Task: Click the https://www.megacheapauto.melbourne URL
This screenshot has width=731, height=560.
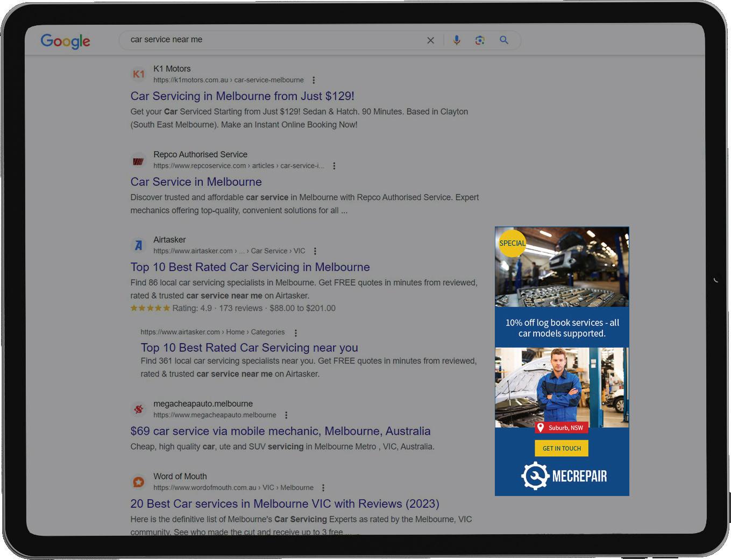Action: (215, 415)
